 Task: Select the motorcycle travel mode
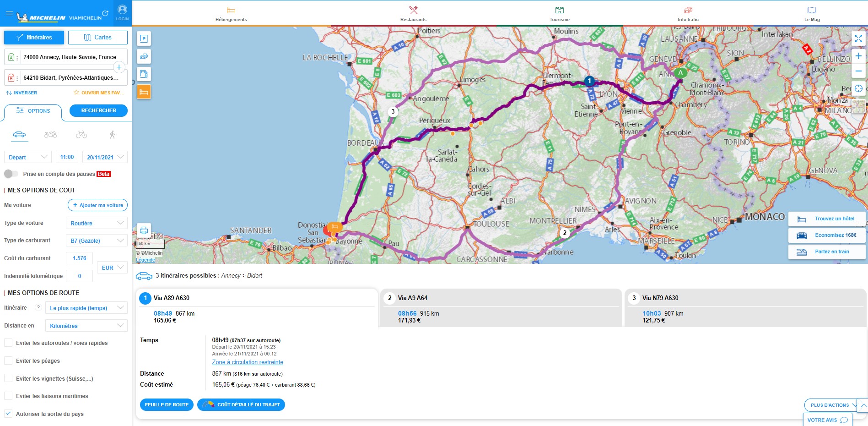coord(50,135)
